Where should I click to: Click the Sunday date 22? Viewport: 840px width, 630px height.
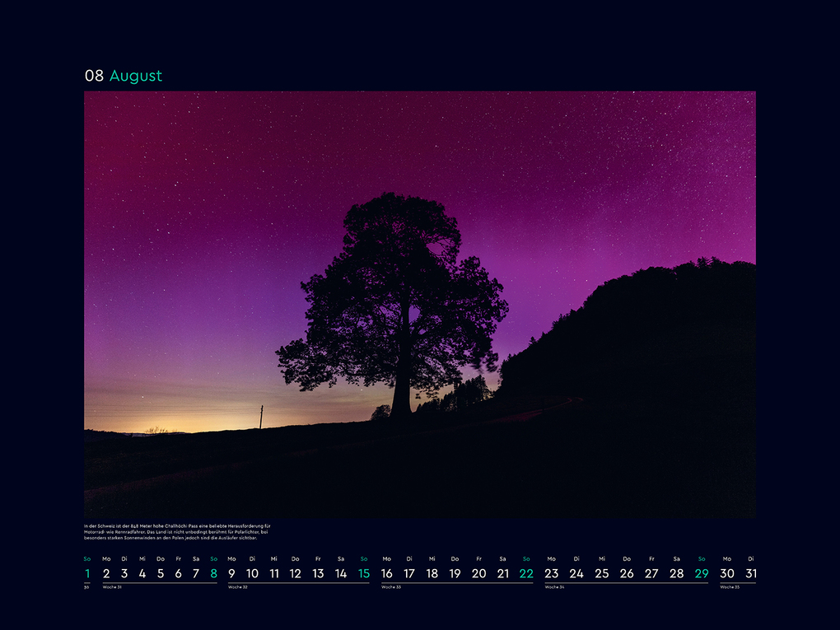[528, 573]
